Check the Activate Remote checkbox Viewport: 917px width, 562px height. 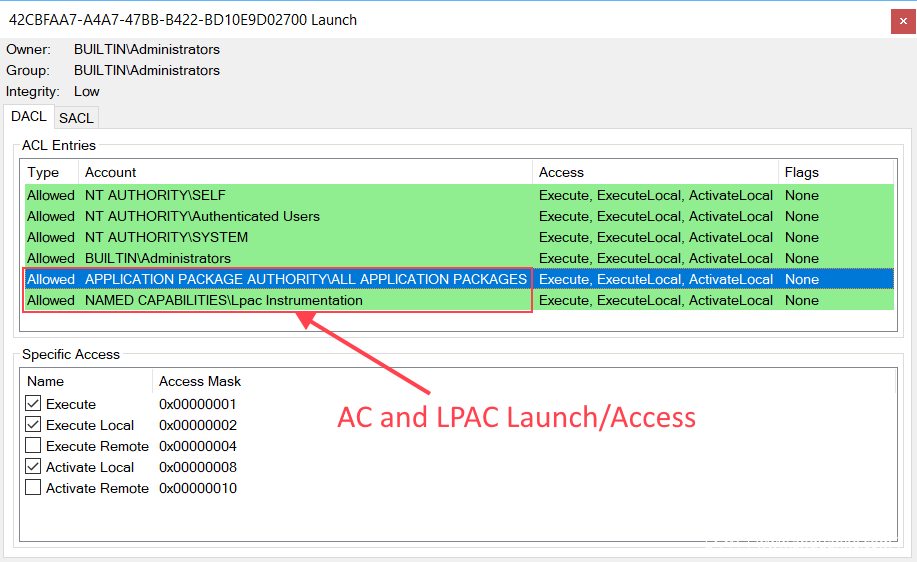tap(33, 488)
